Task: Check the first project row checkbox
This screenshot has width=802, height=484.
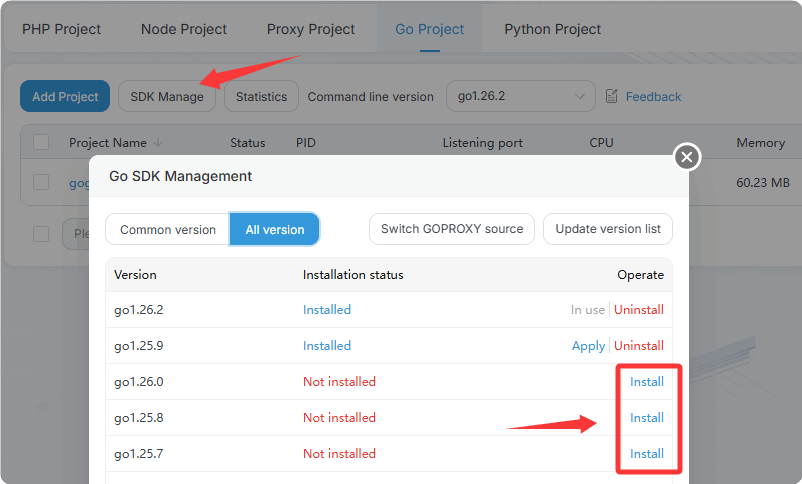Action: (x=41, y=182)
